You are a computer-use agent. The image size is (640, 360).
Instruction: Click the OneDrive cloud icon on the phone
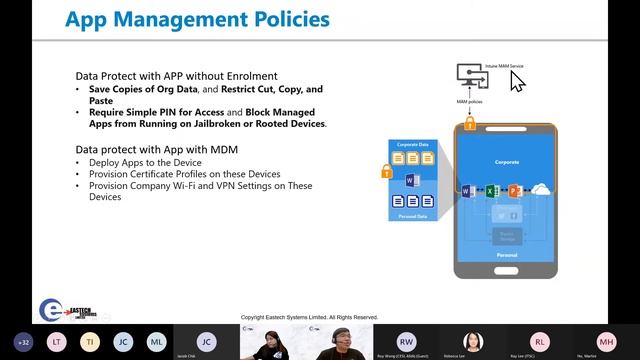pyautogui.click(x=541, y=189)
